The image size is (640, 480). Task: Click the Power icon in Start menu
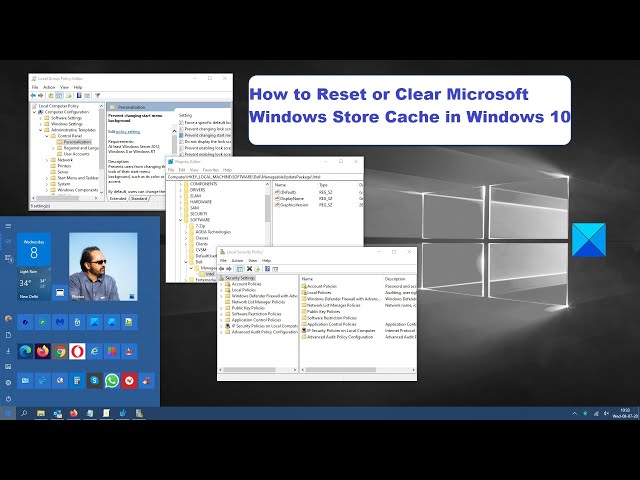(8, 398)
